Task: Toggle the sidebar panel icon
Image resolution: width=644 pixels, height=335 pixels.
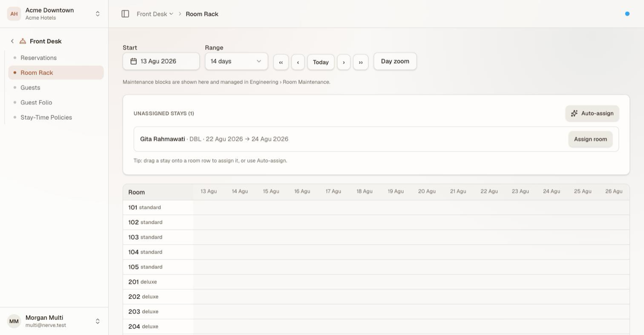Action: [x=125, y=14]
